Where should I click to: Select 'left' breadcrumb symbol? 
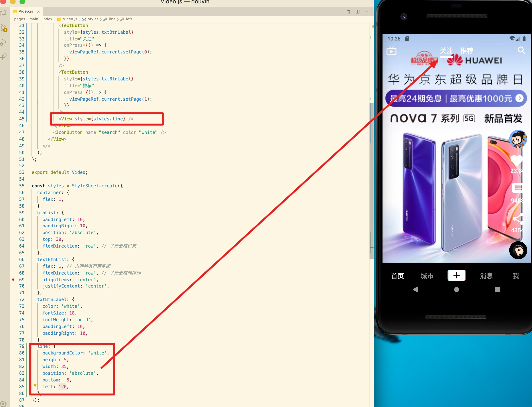click(129, 19)
